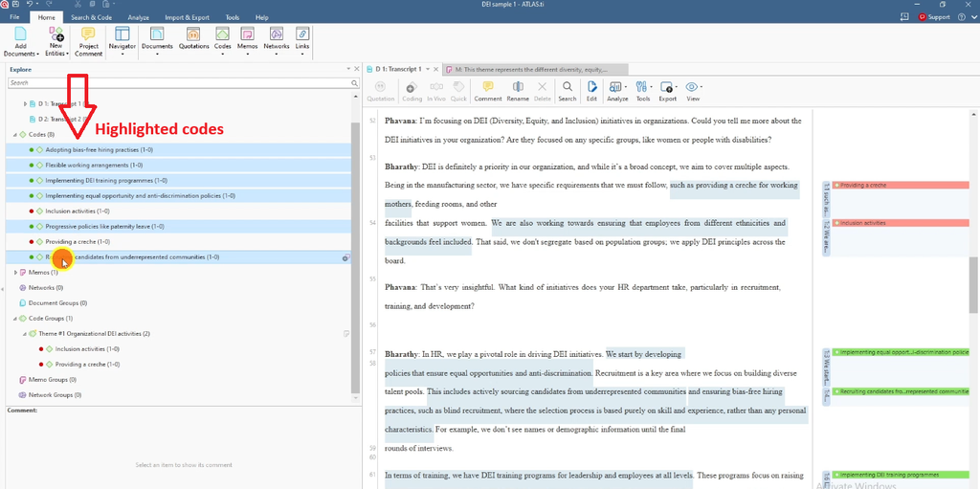980x489 pixels.
Task: Switch to the Search & Code ribbon tab
Action: click(x=91, y=17)
